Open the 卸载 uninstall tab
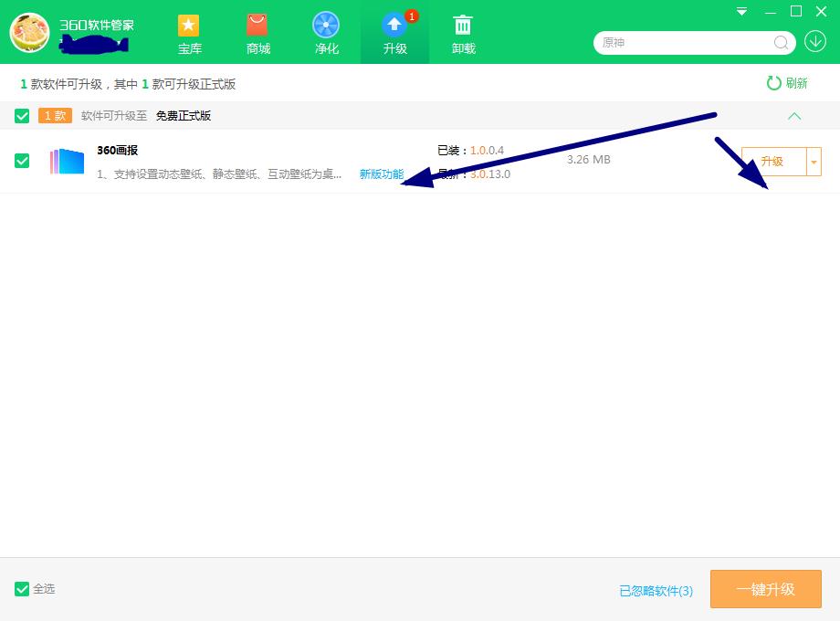The width and height of the screenshot is (840, 621). click(x=464, y=33)
